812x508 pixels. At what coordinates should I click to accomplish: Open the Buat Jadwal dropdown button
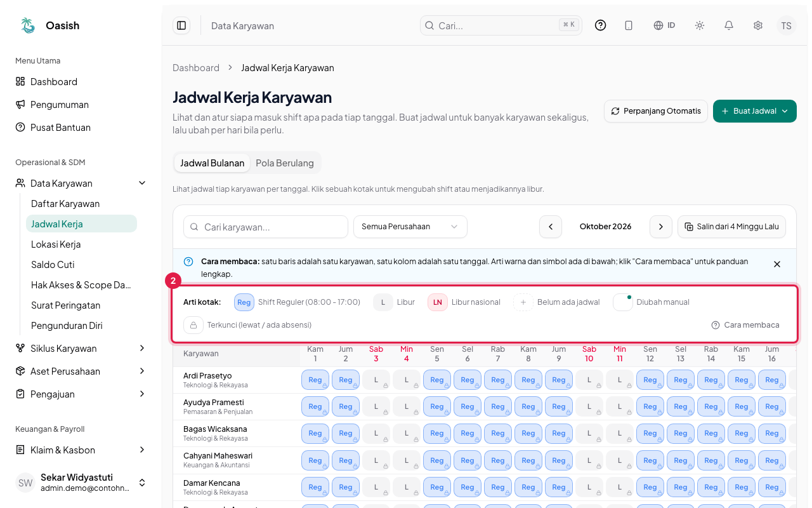[755, 111]
